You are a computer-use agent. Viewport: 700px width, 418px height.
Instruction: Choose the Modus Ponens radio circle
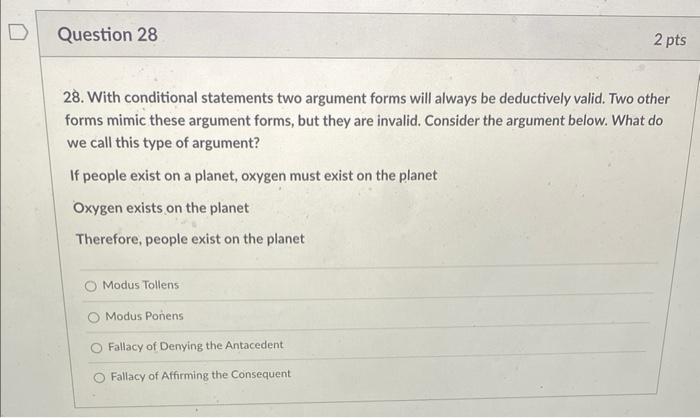(93, 317)
